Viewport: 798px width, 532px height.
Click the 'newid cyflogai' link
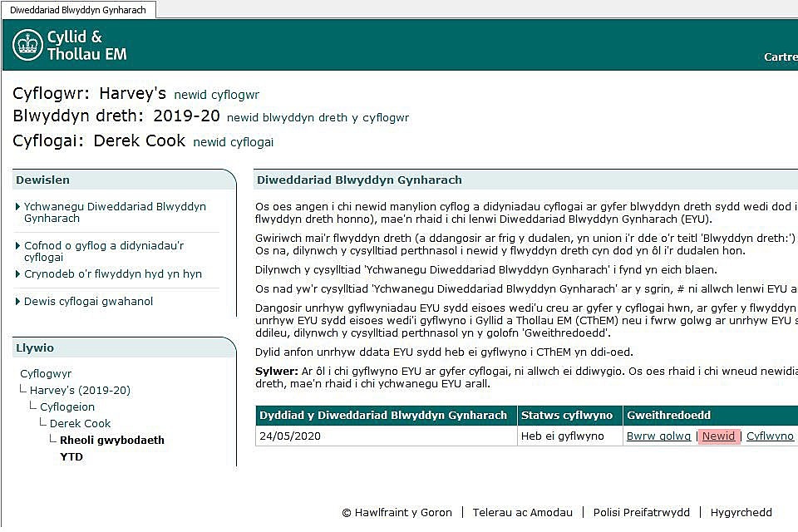(x=233, y=142)
